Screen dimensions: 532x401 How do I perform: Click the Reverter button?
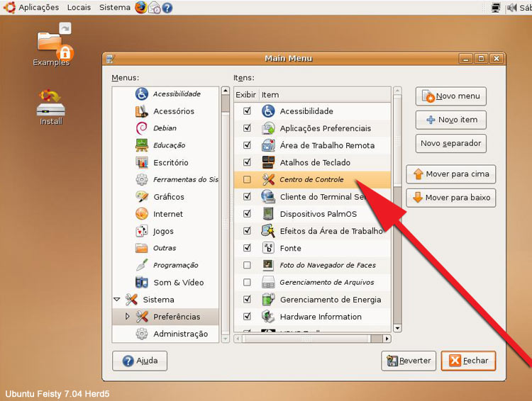coord(409,361)
